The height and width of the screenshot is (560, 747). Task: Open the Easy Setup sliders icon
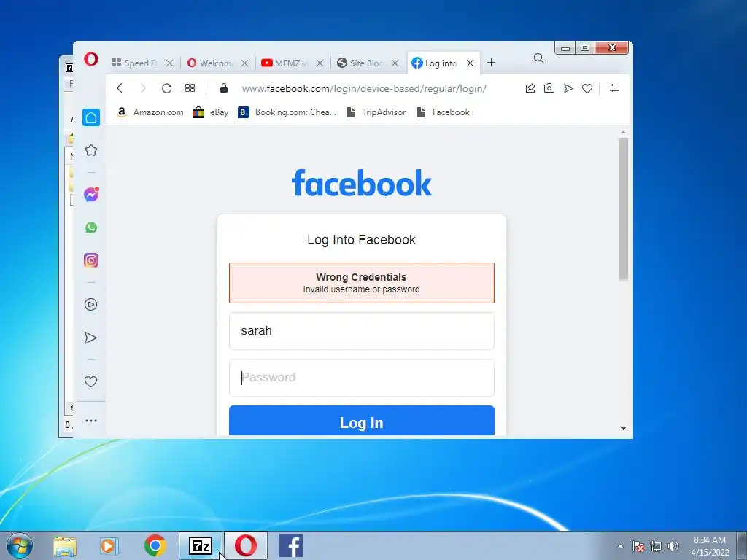click(x=614, y=88)
